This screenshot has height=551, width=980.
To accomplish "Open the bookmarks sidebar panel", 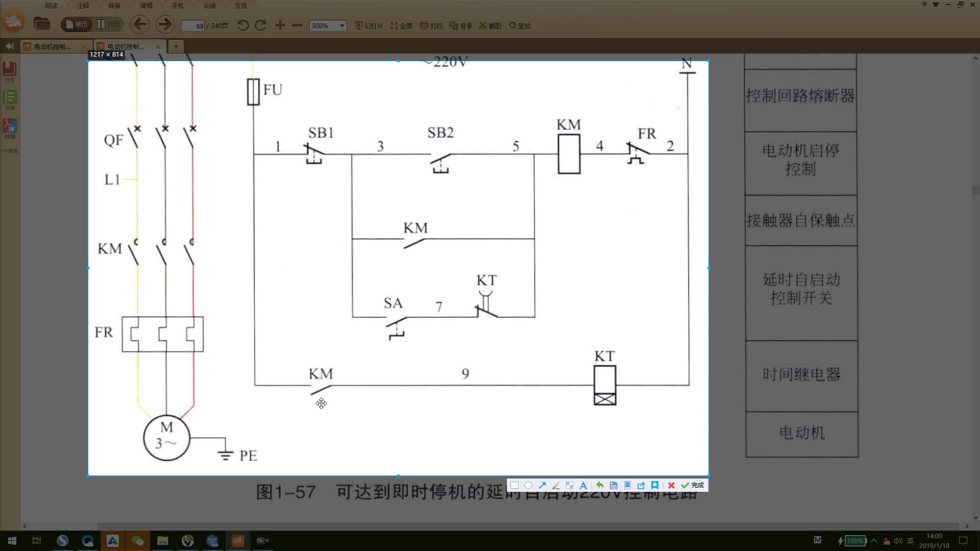I will pyautogui.click(x=10, y=71).
